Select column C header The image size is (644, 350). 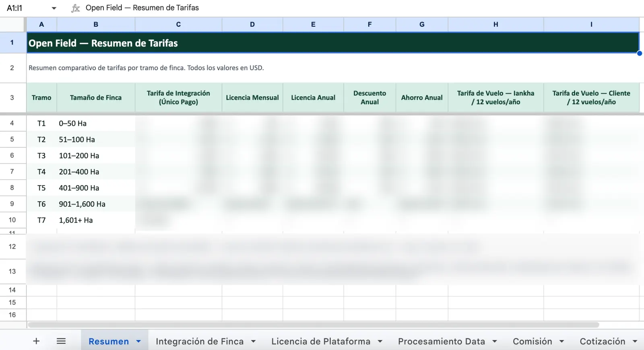pos(178,24)
